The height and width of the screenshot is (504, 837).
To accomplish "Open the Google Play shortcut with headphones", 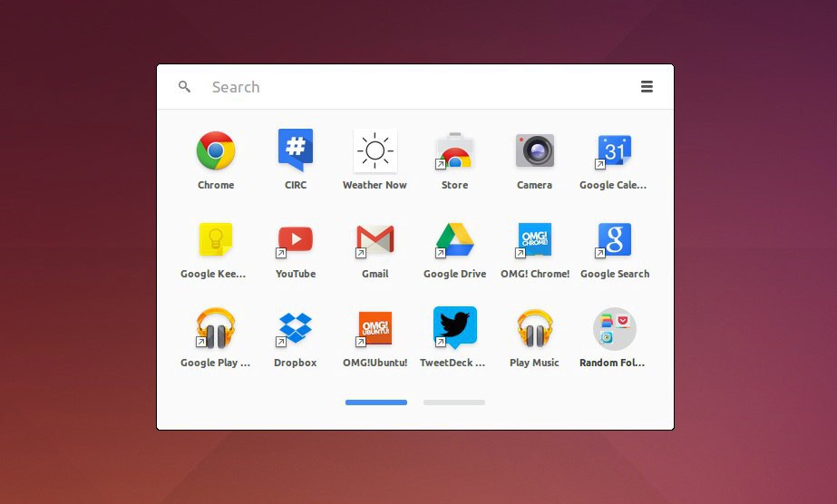I will click(x=215, y=328).
